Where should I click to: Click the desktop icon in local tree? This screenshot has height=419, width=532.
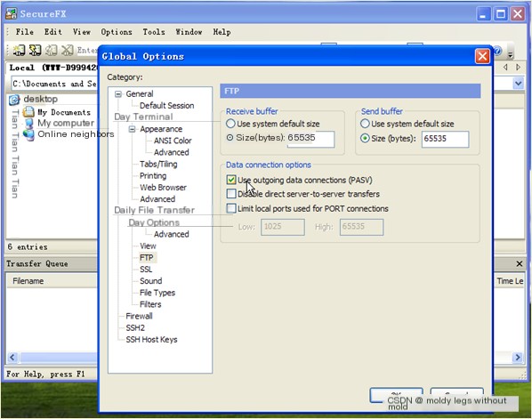(14, 100)
